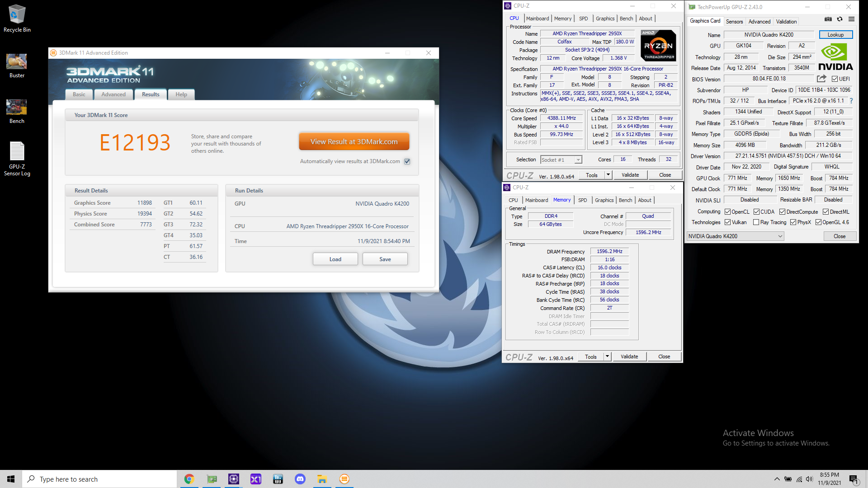868x488 pixels.
Task: Click the NVIDIA Quadro K4200 name field
Action: 769,35
